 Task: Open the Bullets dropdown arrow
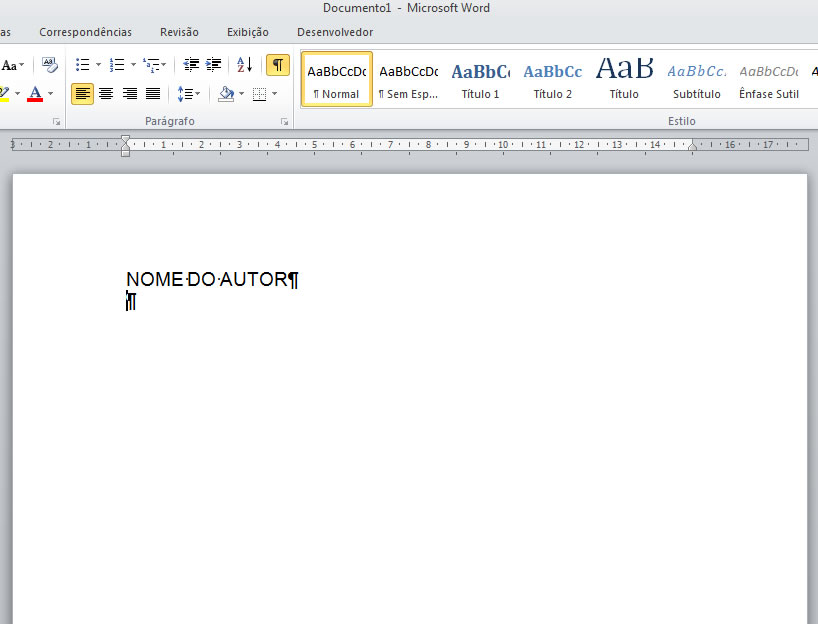[98, 65]
